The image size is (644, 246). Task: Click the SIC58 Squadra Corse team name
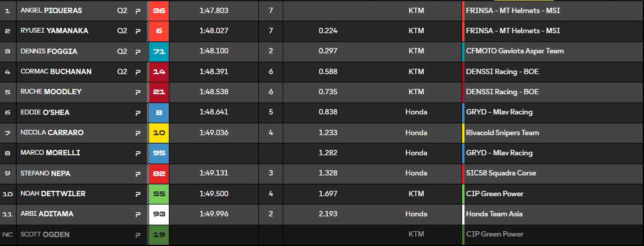(x=501, y=173)
